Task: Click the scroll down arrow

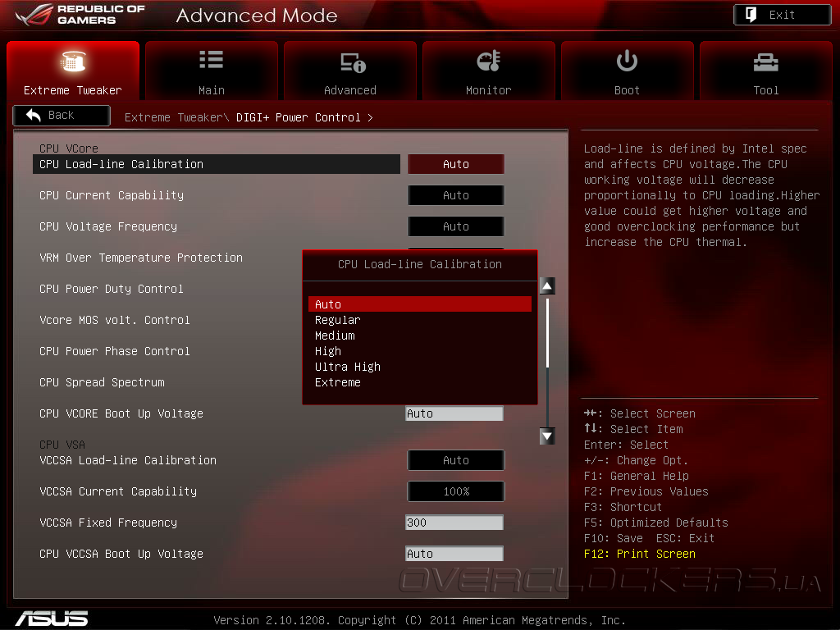Action: 547,436
